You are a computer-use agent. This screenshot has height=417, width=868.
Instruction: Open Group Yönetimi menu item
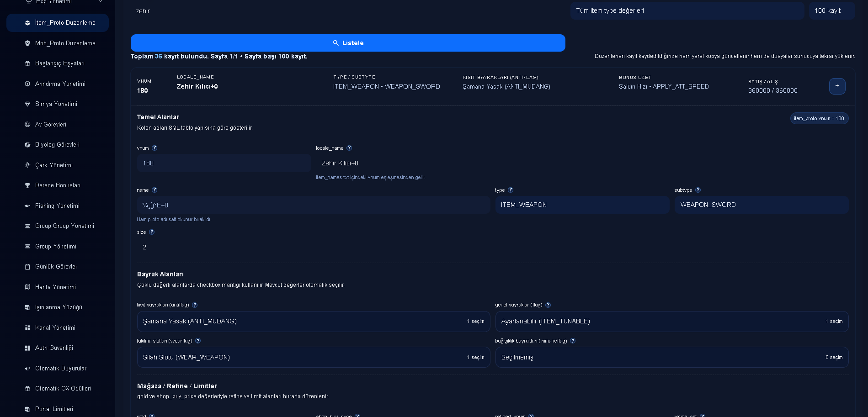[x=58, y=247]
